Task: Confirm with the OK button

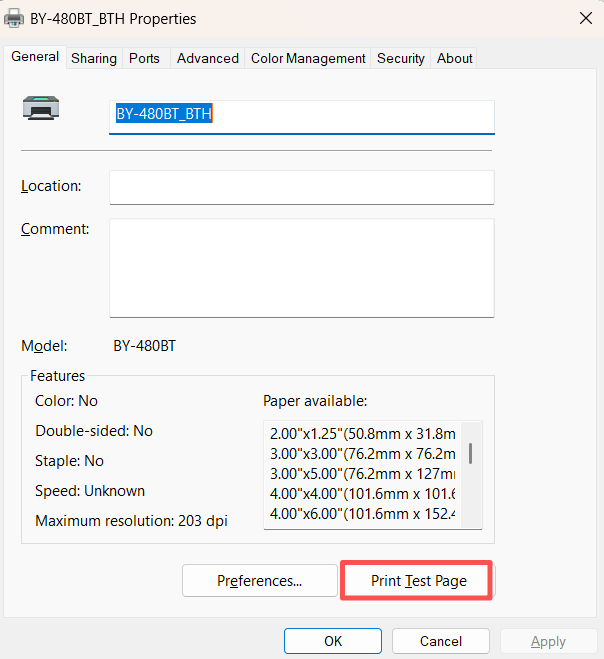Action: [333, 641]
